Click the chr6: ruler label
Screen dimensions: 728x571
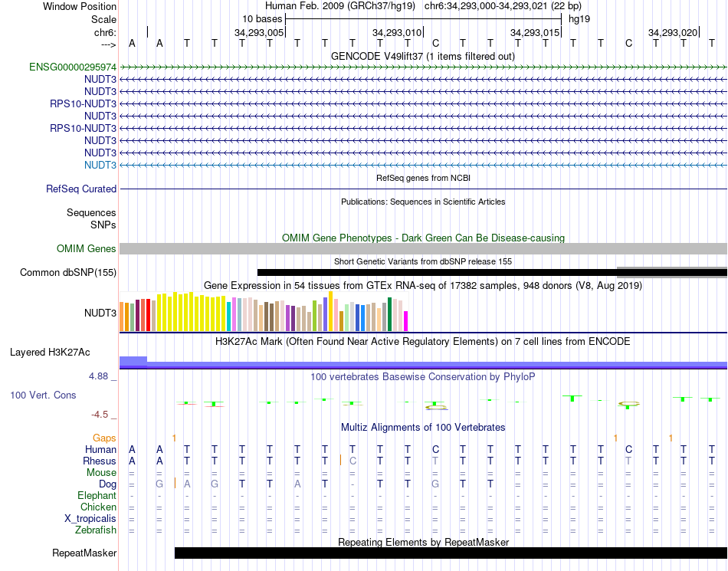[x=106, y=32]
